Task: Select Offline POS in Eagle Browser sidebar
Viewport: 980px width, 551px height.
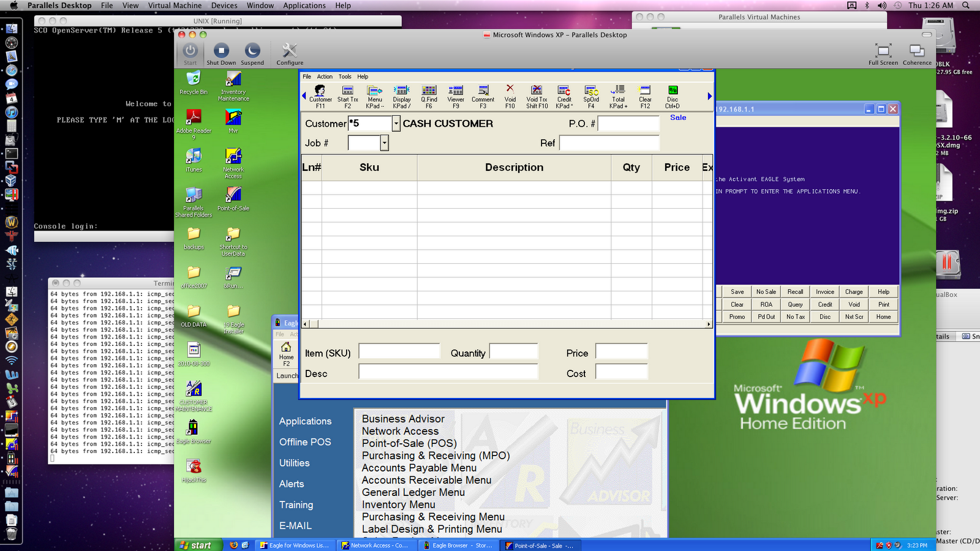Action: click(x=305, y=442)
